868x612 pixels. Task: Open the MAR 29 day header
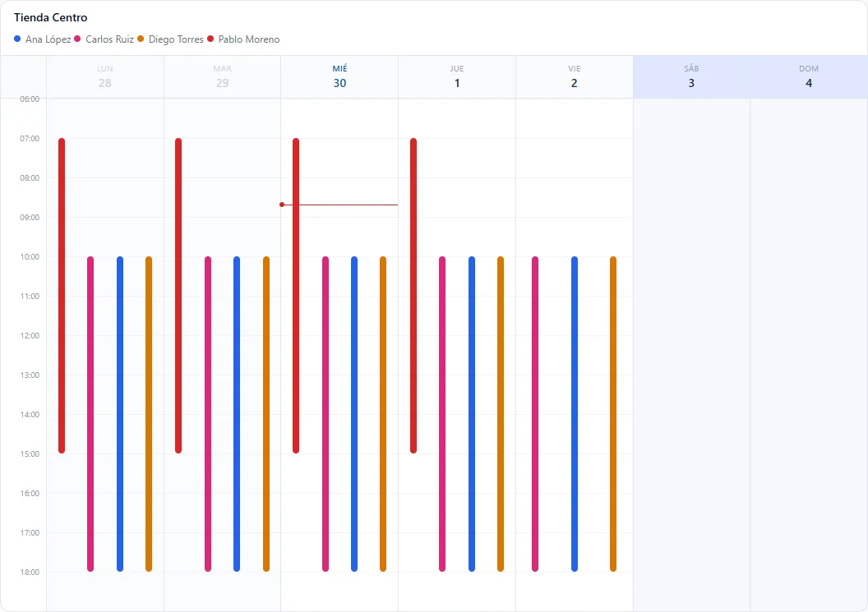[223, 77]
